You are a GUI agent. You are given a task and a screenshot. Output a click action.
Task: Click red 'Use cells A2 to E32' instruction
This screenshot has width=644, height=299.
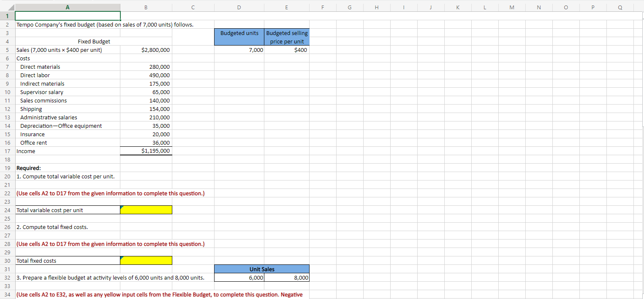tap(159, 294)
